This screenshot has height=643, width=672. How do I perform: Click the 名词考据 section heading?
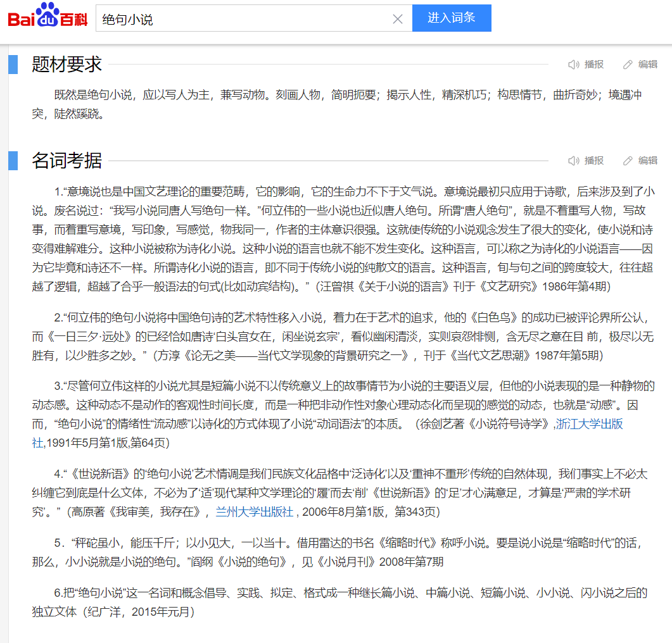67,161
